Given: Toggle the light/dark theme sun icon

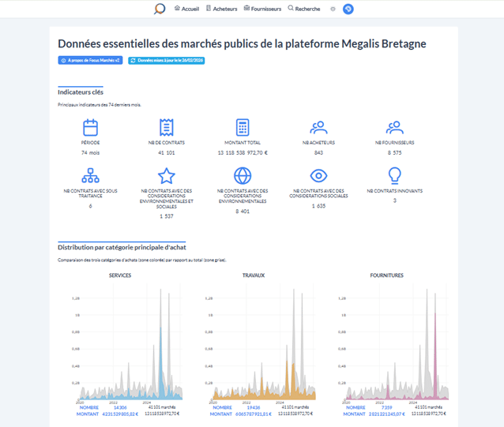Looking at the screenshot, I should [333, 9].
